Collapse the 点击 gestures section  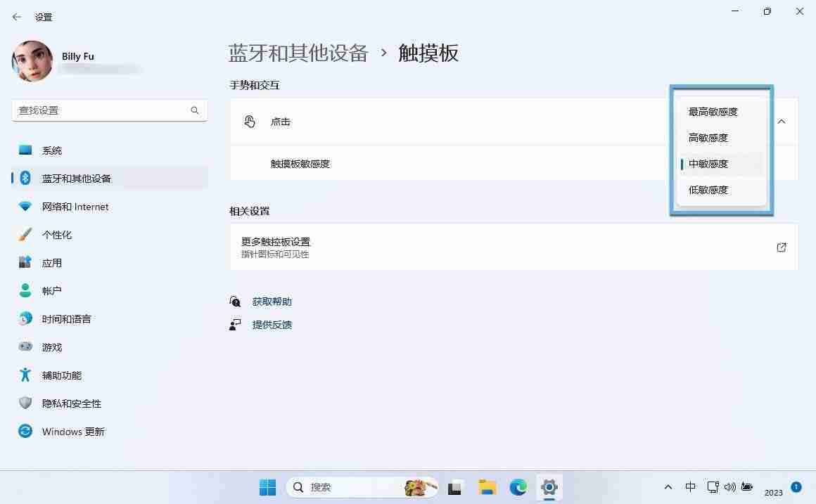click(781, 121)
